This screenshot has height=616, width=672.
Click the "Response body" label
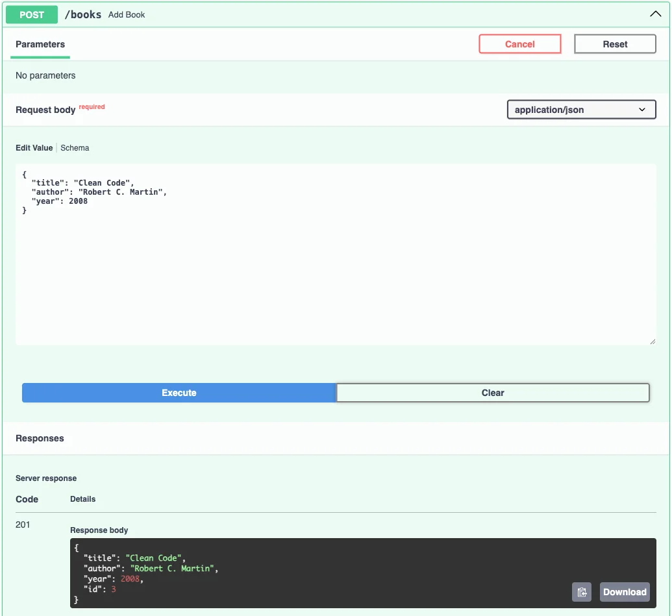[99, 530]
